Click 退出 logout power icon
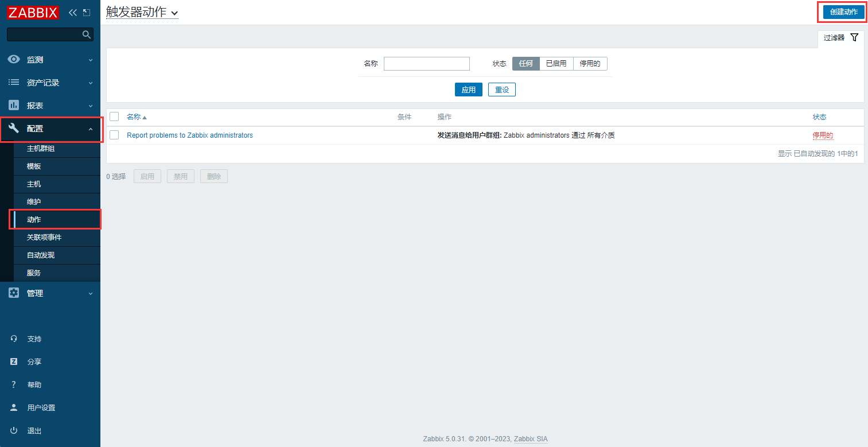The width and height of the screenshot is (868, 447). pyautogui.click(x=14, y=430)
